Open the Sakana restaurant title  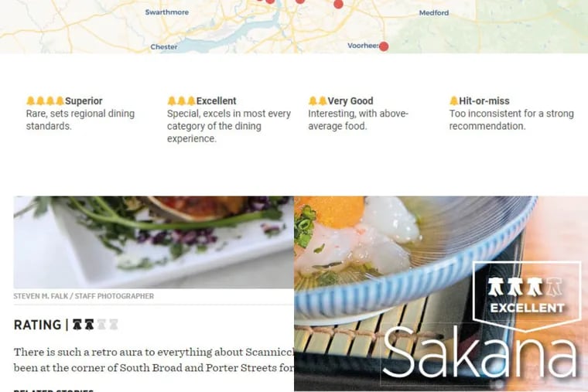[x=480, y=353]
